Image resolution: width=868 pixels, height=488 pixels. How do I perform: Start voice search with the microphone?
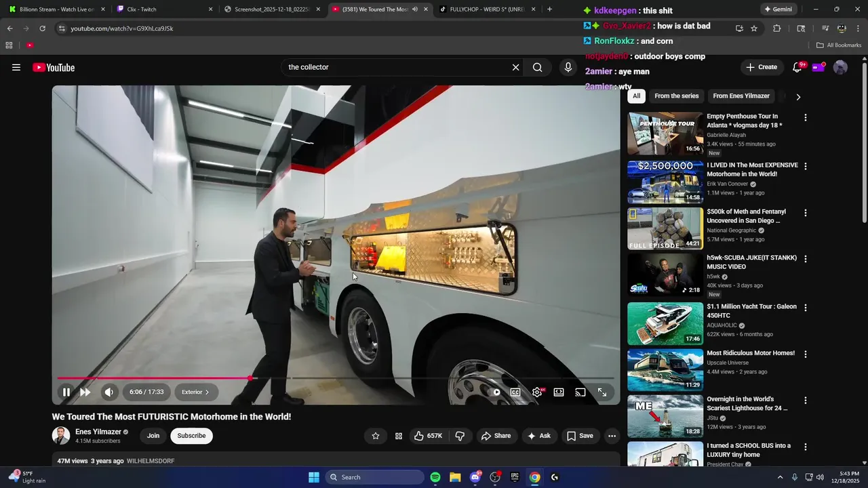tap(568, 67)
